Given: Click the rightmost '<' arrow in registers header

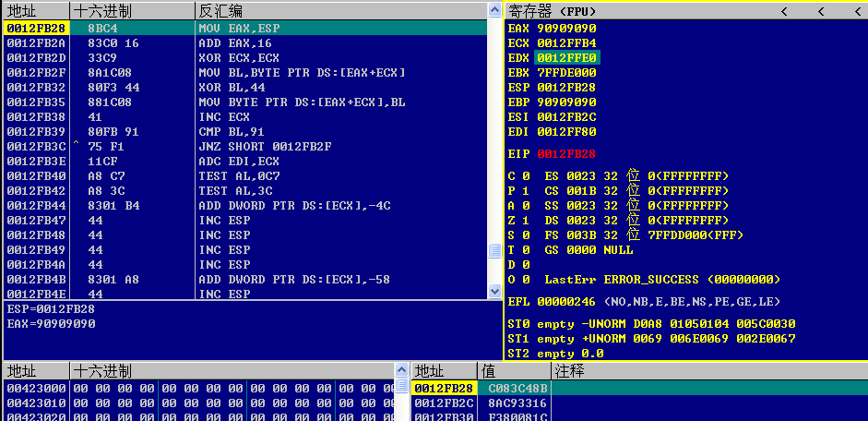Looking at the screenshot, I should [x=857, y=11].
